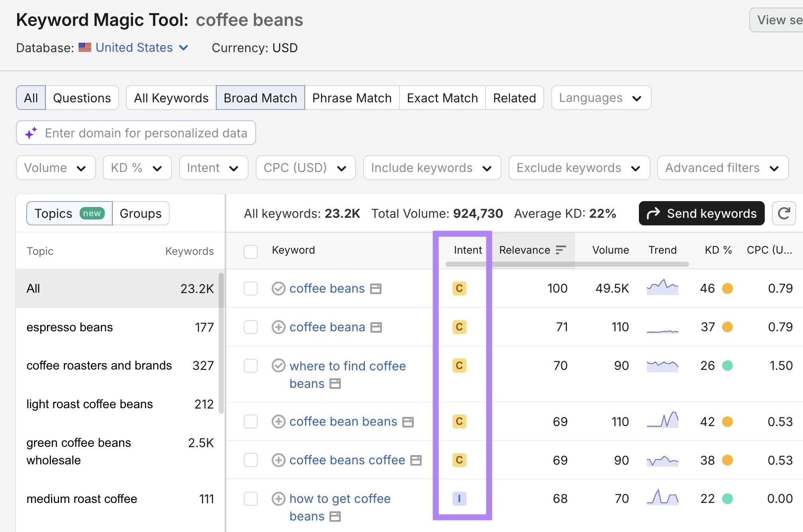Select espresso beans topic
This screenshot has height=532, width=803.
(120, 327)
